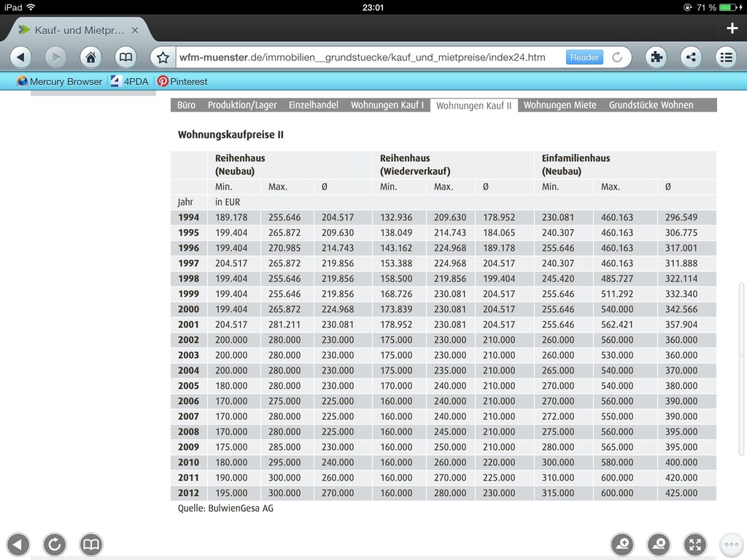Viewport: 747px width, 560px height.
Task: Switch to Wohnungen Miete tab
Action: (x=560, y=105)
